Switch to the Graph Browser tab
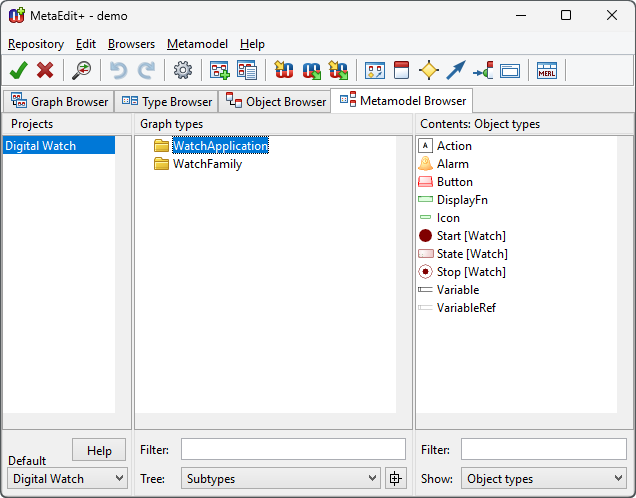Screen dimensions: 636x498 pyautogui.click(x=60, y=101)
